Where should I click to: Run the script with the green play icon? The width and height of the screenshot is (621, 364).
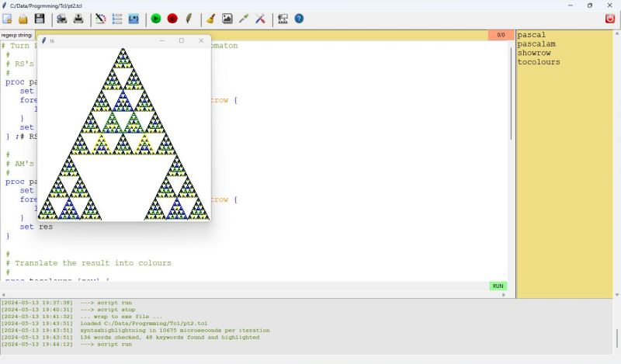coord(156,19)
